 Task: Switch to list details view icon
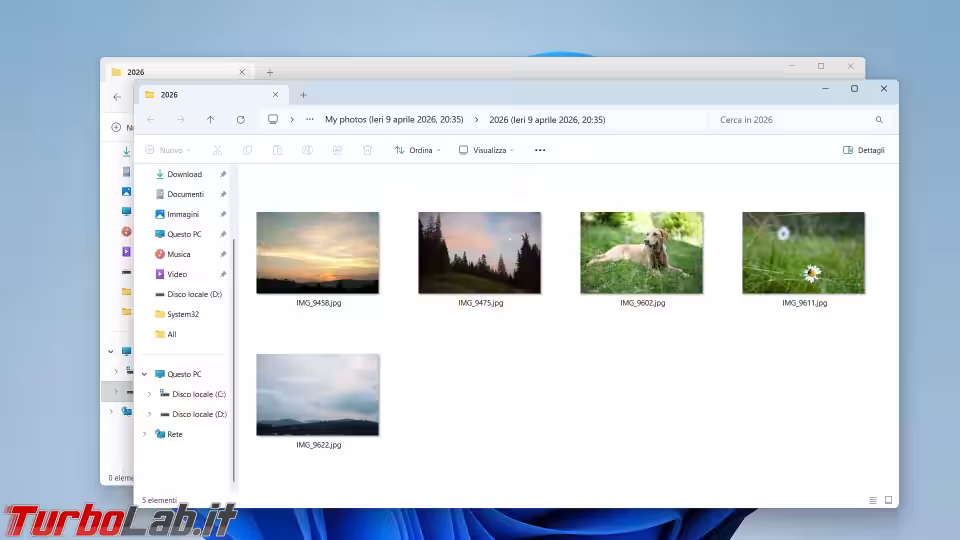[x=872, y=500]
